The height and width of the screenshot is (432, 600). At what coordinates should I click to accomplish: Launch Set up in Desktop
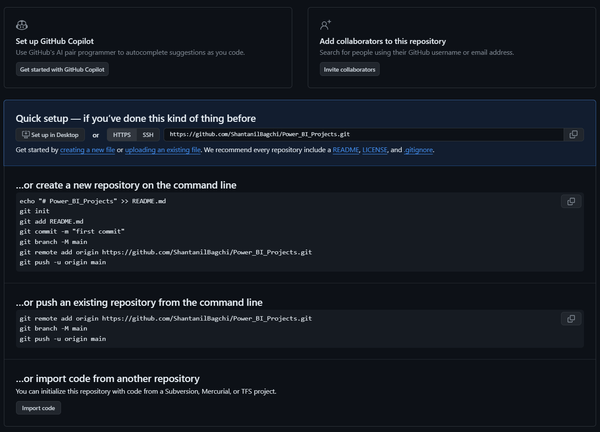[x=51, y=134]
